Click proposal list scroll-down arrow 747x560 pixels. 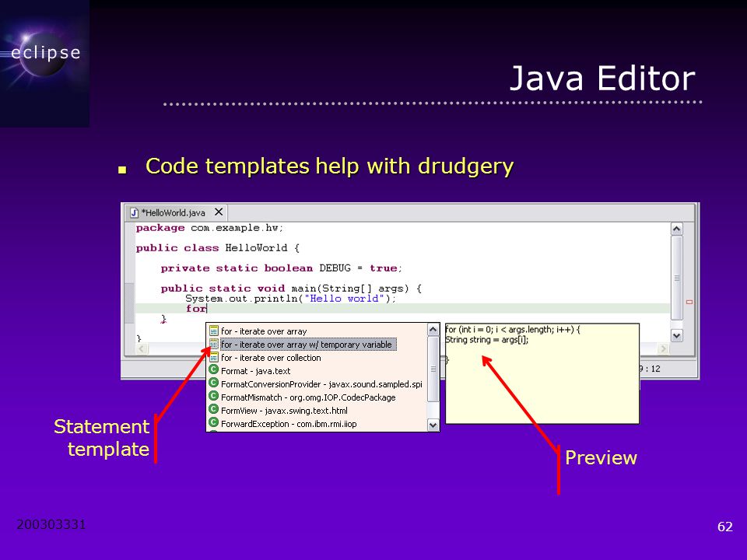433,425
